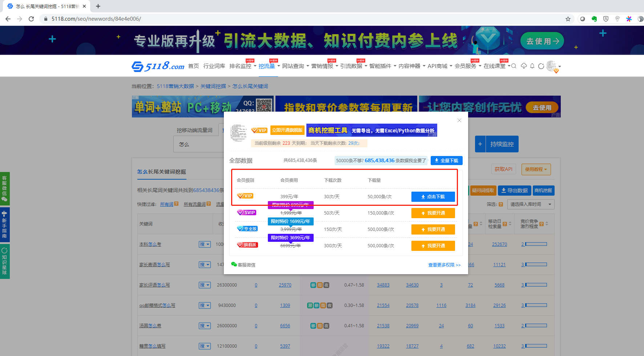Screen dimensions: 644x356
Task: Click help icon next to 所有流量词
Action: click(209, 204)
